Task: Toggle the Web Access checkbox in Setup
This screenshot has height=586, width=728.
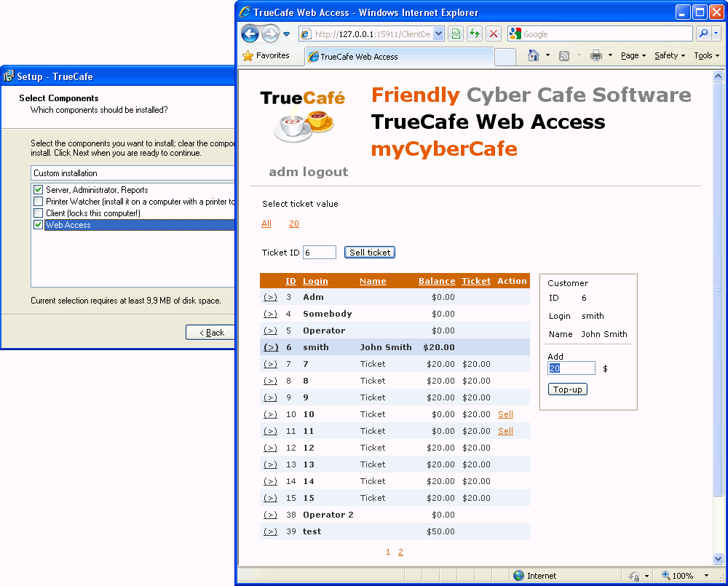Action: tap(39, 225)
